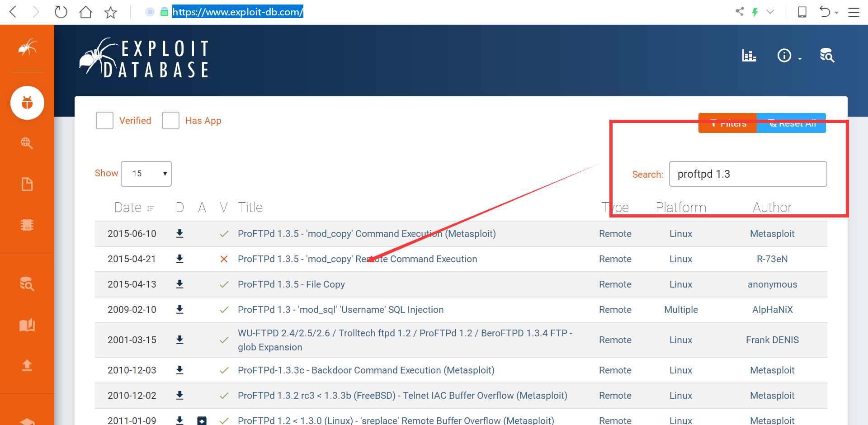Click unverified X mark for 2015-04-21
Viewport: 868px width, 425px height.
[224, 259]
